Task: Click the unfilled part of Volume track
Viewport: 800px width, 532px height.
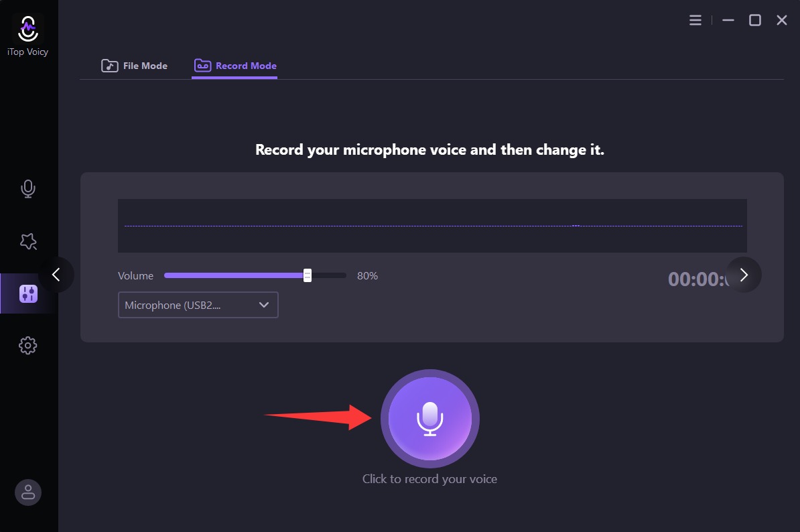Action: pyautogui.click(x=329, y=275)
